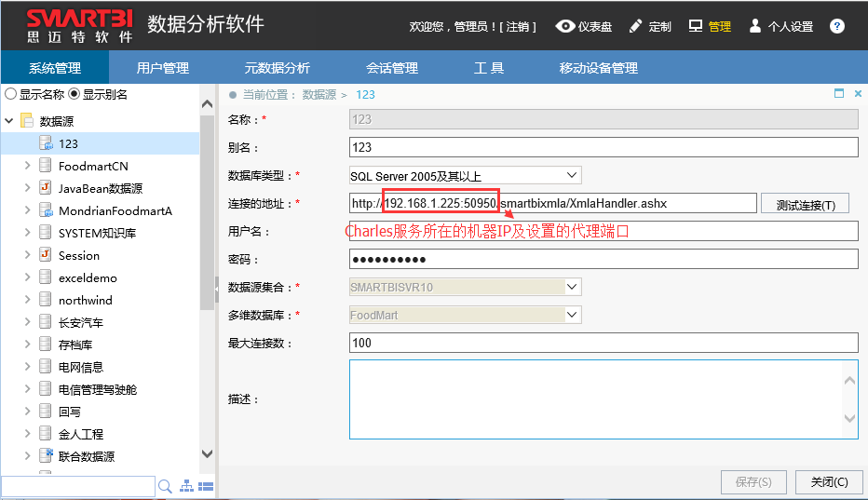Click the JavaBean数据源 Java icon

pos(46,187)
